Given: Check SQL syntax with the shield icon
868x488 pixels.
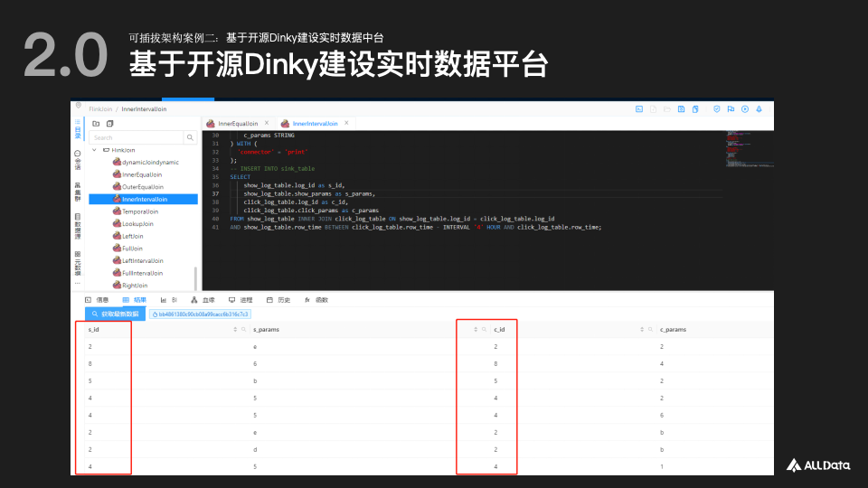Looking at the screenshot, I should pos(717,109).
